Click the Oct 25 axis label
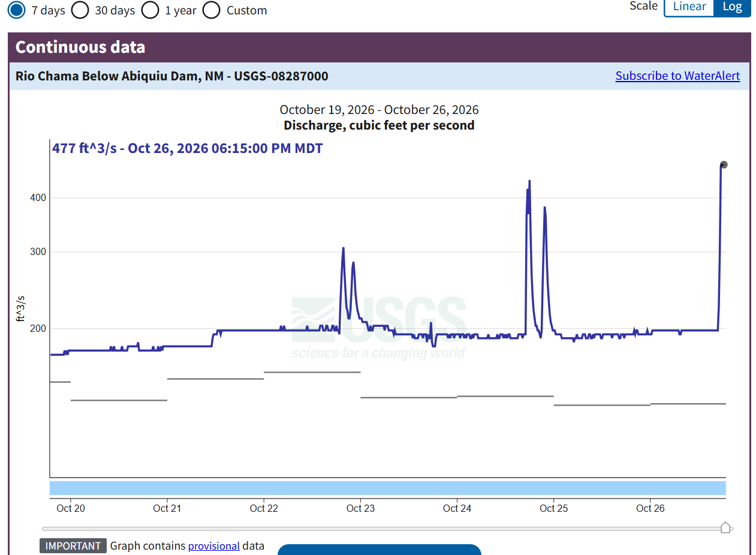 [x=553, y=508]
